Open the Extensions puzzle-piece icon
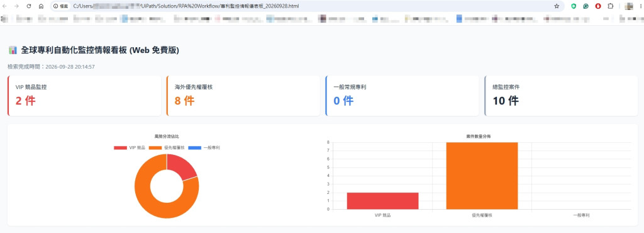Screen dimensions: 644x233 coord(611,6)
